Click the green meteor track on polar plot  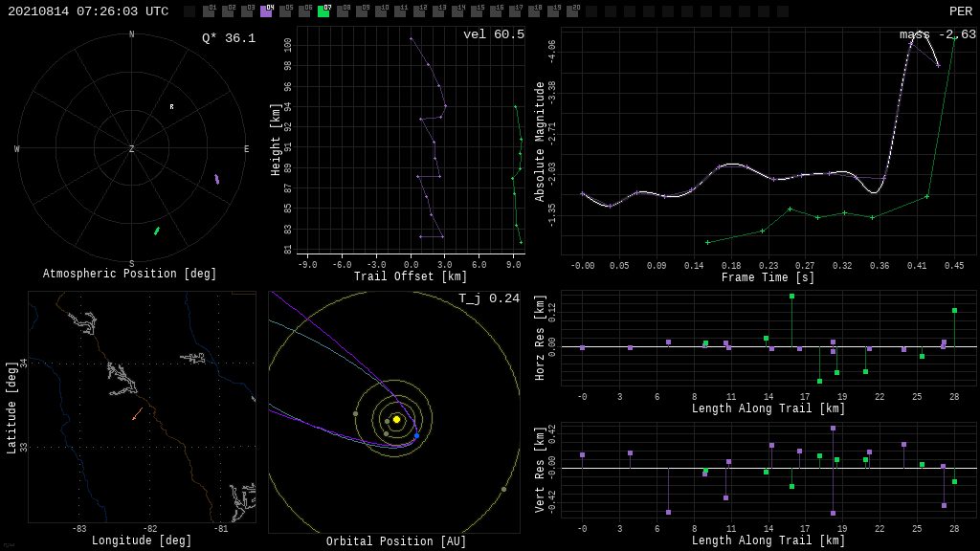click(157, 231)
